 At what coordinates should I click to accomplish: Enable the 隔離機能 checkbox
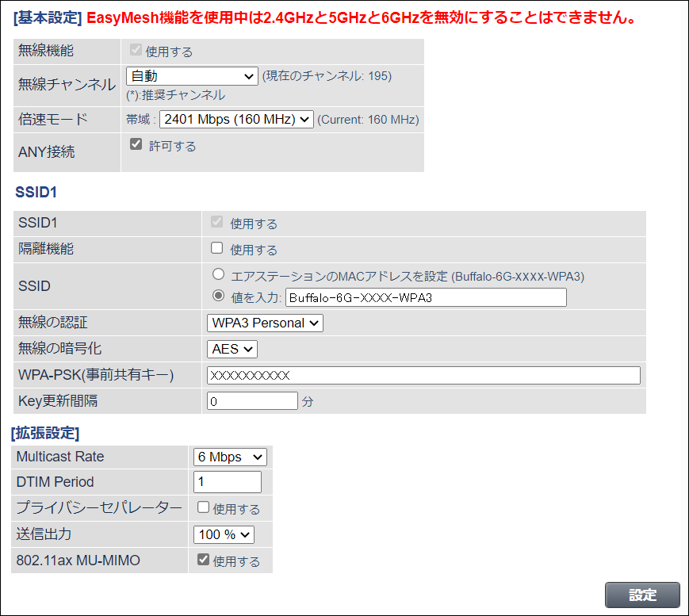216,248
